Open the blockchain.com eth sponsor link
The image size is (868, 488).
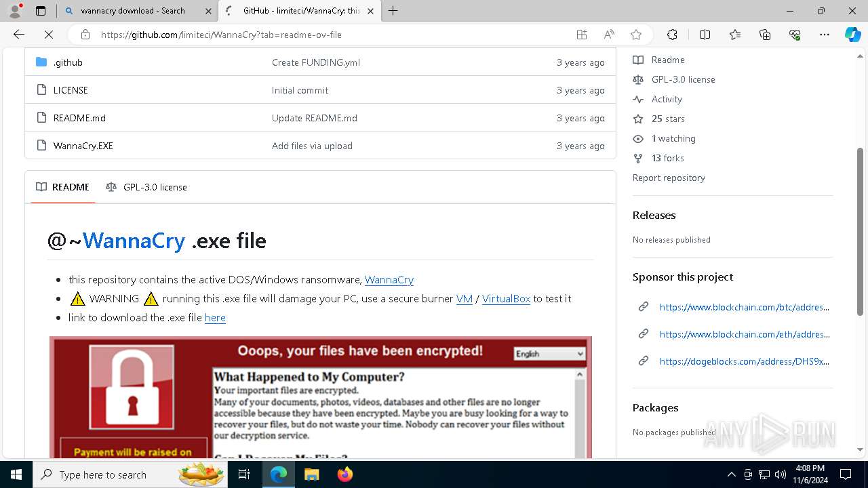coord(744,334)
